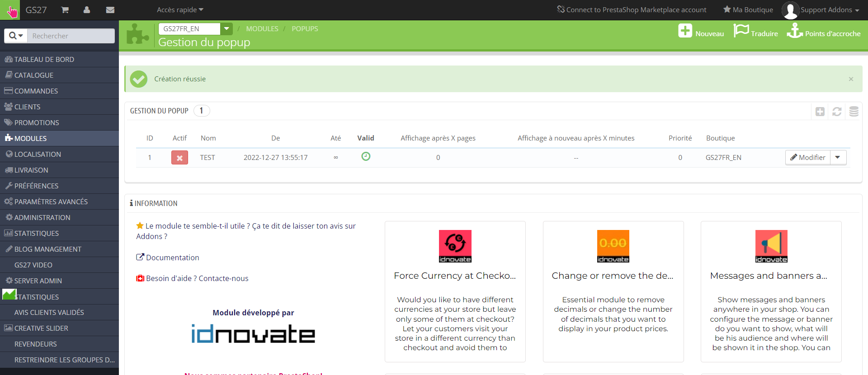Open Revendeurs menu
This screenshot has width=868, height=375.
(x=59, y=344)
